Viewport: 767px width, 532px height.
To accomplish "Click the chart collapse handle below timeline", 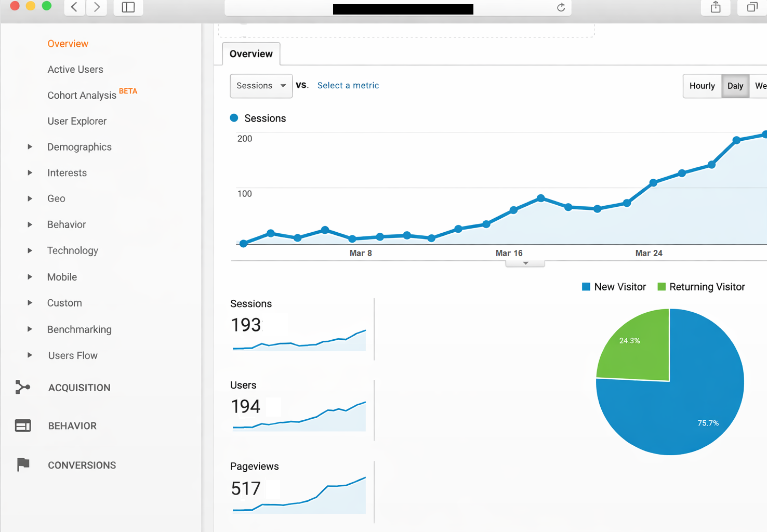I will click(525, 263).
